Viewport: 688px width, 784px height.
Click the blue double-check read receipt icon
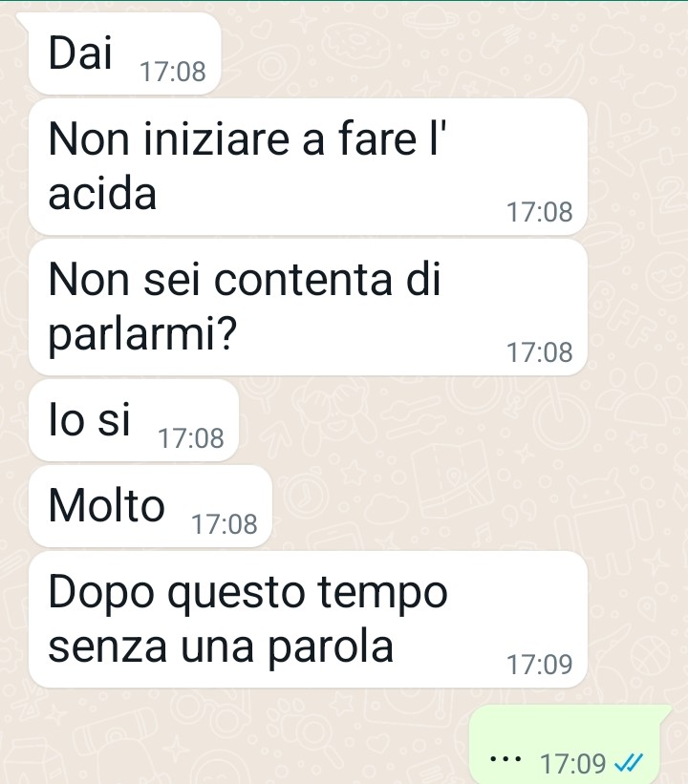point(629,763)
